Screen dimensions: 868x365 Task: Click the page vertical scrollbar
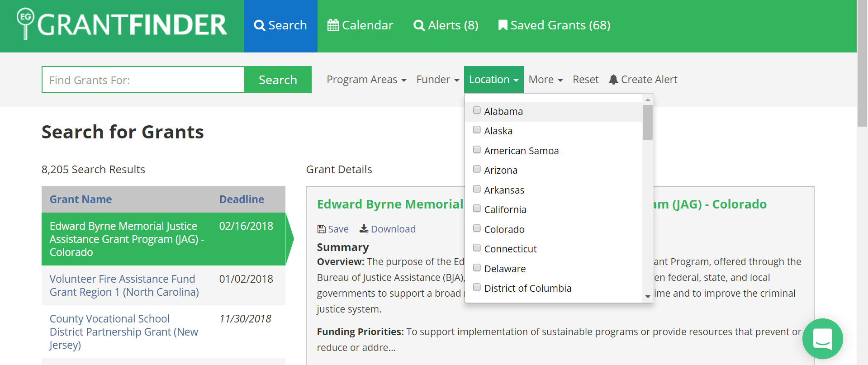863,63
